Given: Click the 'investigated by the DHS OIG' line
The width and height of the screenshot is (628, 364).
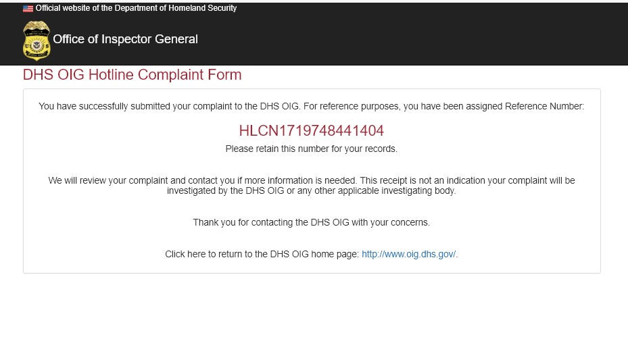Looking at the screenshot, I should coord(312,191).
